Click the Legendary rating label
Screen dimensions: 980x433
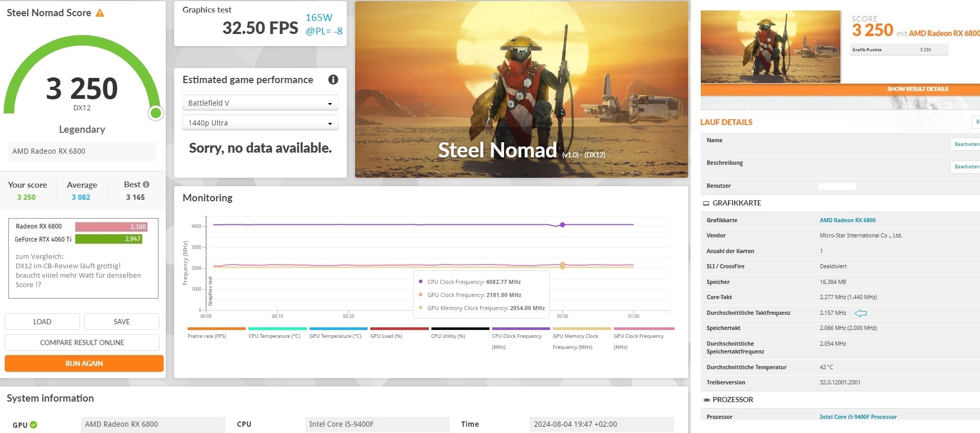[x=82, y=129]
